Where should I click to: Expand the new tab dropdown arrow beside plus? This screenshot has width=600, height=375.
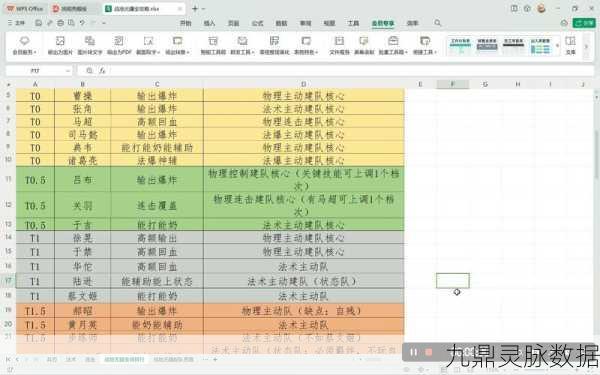click(x=204, y=8)
